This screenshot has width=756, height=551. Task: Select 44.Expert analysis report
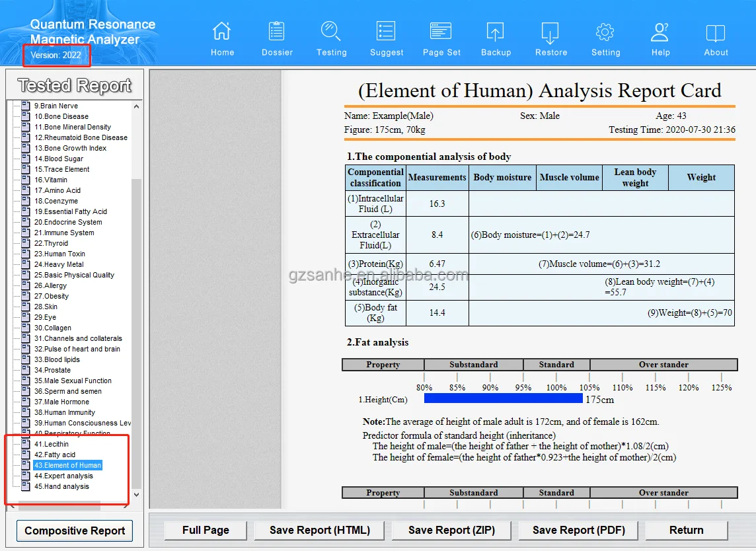click(63, 476)
